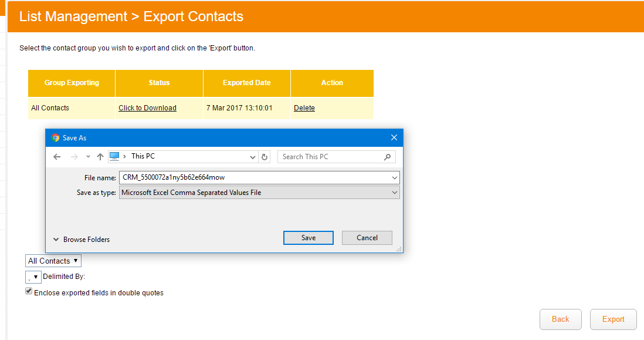Image resolution: width=644 pixels, height=340 pixels.
Task: Expand Browse Folders section
Action: pos(82,240)
